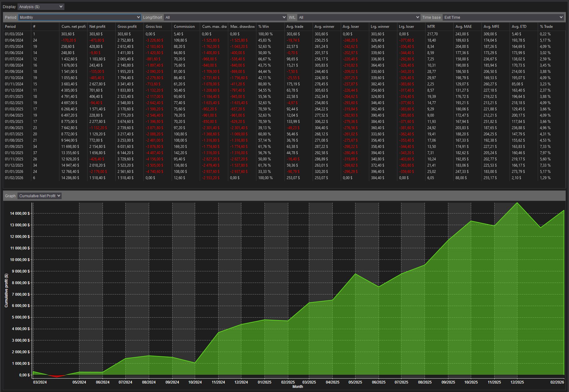This screenshot has width=569, height=392.
Task: Click gross profit value 6 144,20 $
Action: [x=125, y=153]
